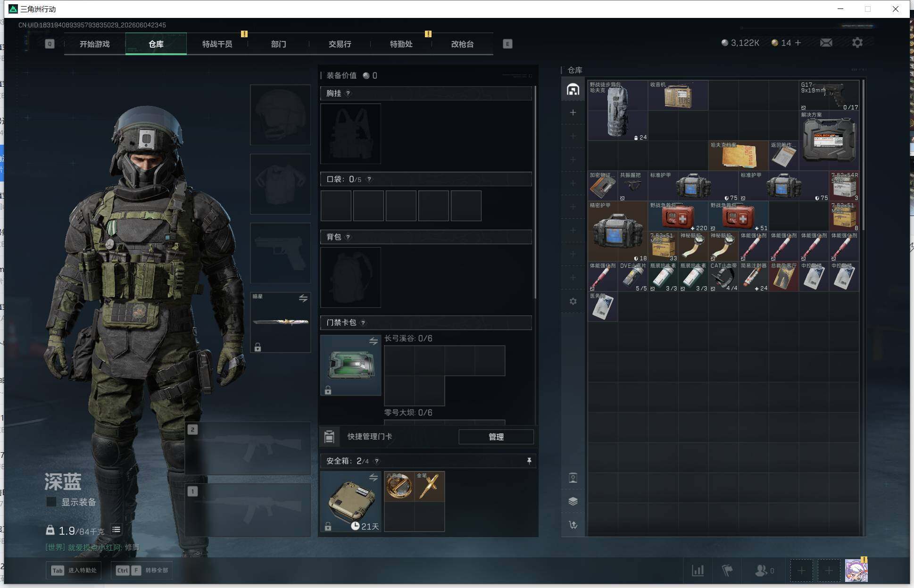914x588 pixels.
Task: Select the 共振握把 grip item
Action: [633, 186]
